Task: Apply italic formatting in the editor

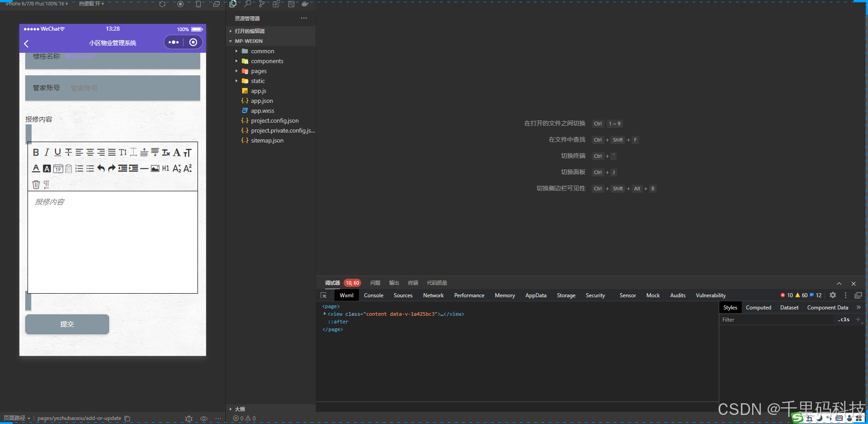Action: tap(47, 152)
